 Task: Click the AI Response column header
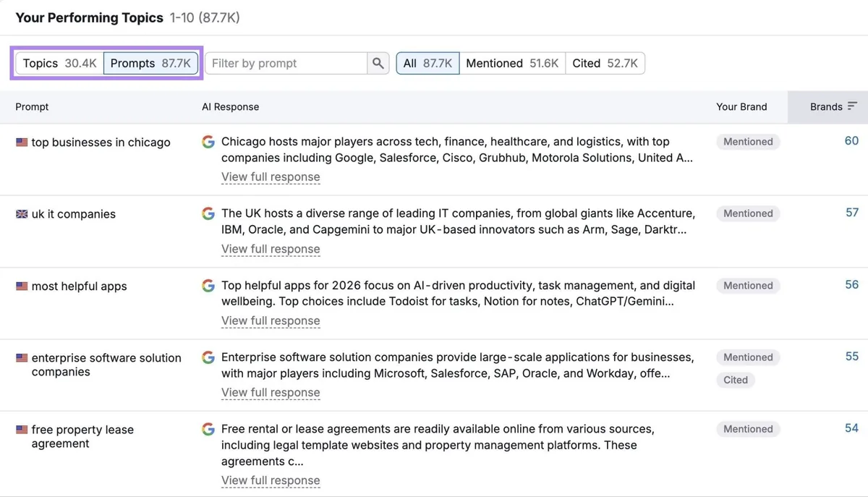230,107
